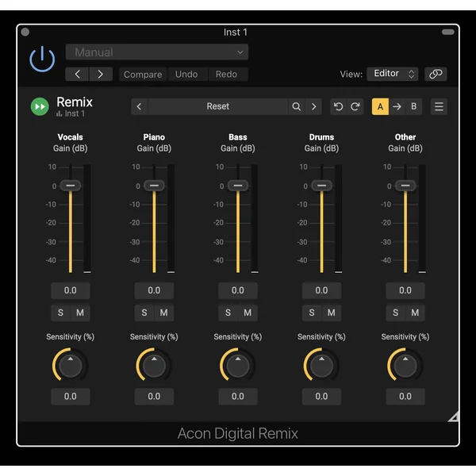Screen dimensions: 476x476
Task: Click the Undo button in header
Action: 186,74
